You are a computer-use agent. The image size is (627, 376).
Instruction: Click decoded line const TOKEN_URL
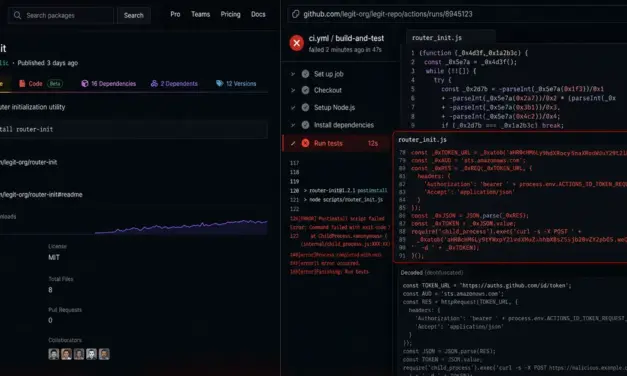487,286
